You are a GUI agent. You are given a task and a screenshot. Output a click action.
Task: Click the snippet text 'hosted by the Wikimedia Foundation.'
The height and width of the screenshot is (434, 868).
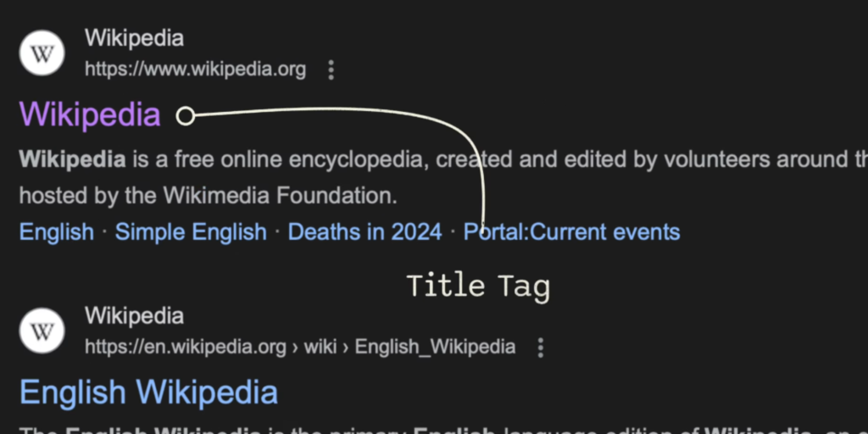[x=209, y=196]
